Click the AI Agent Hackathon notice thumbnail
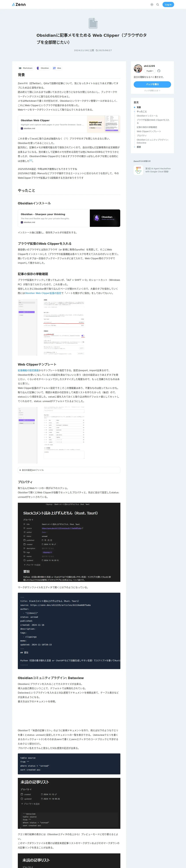The width and height of the screenshot is (186, 868). tap(138, 170)
